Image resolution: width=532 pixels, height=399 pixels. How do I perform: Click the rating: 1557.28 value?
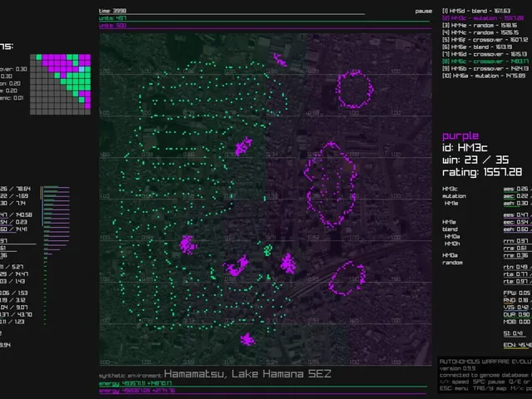(482, 172)
